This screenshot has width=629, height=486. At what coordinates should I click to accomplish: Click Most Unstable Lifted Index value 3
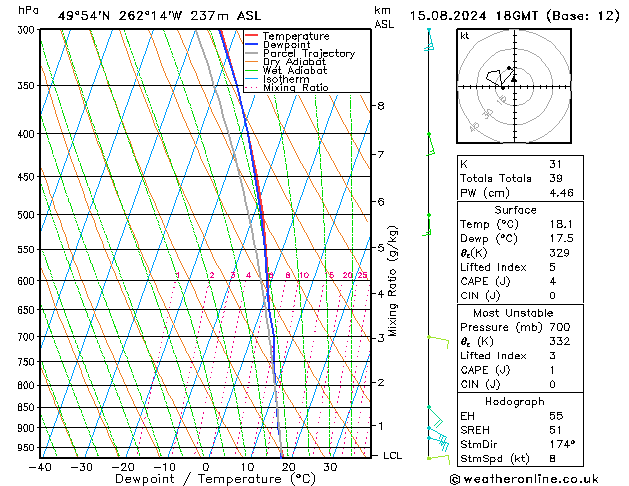point(552,356)
